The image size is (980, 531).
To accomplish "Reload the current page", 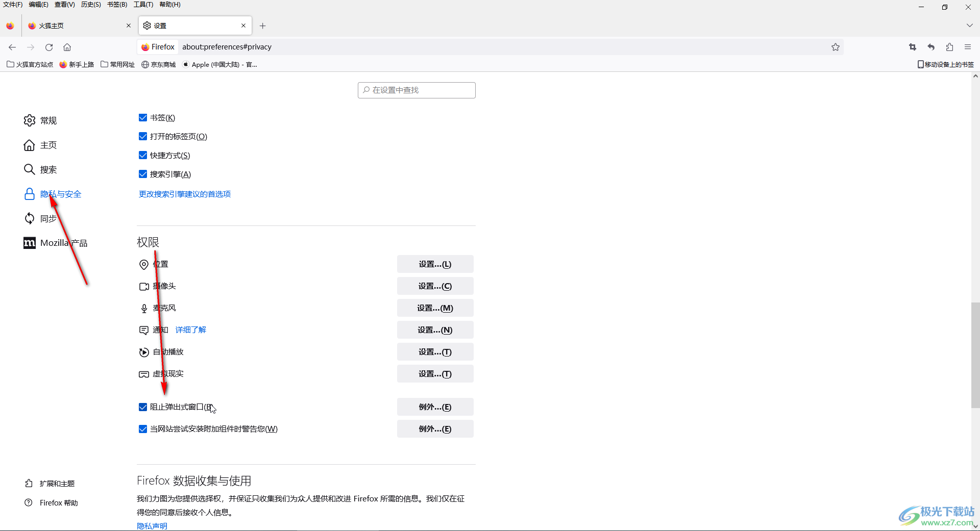I will (49, 47).
